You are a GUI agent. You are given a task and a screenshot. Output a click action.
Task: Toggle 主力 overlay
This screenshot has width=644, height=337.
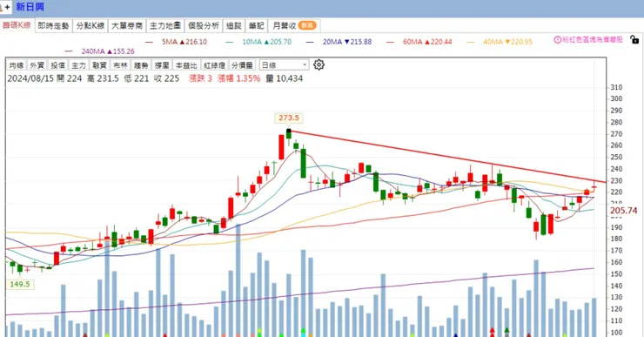[x=79, y=65]
